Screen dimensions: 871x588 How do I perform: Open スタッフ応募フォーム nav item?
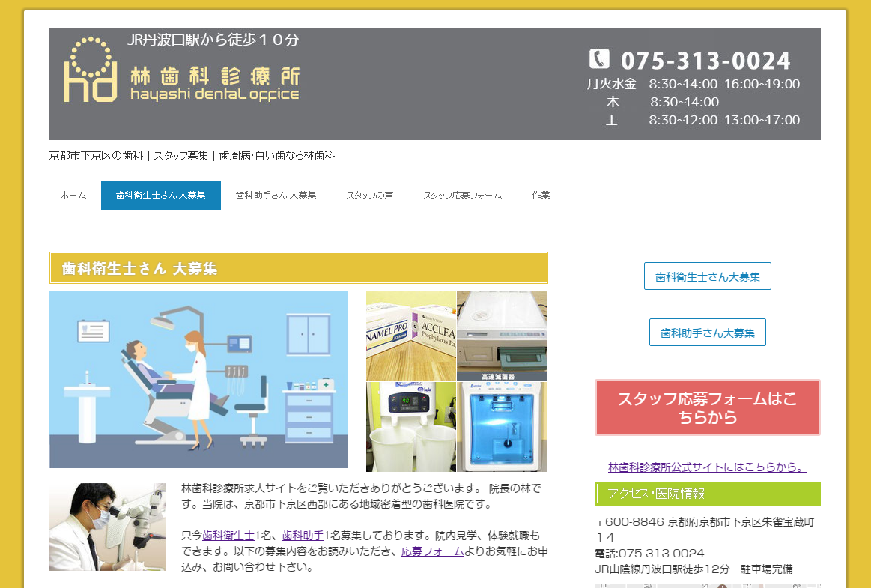point(462,196)
